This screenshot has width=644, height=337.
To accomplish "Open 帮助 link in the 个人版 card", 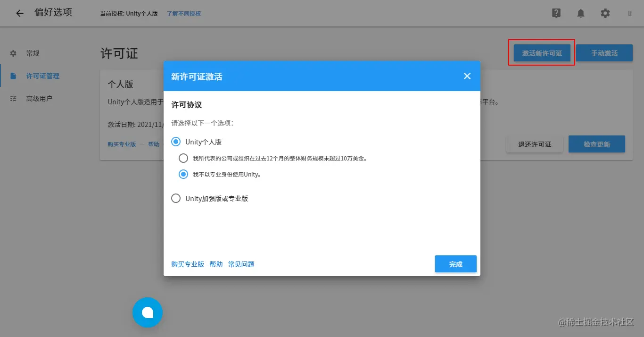I will [x=154, y=144].
